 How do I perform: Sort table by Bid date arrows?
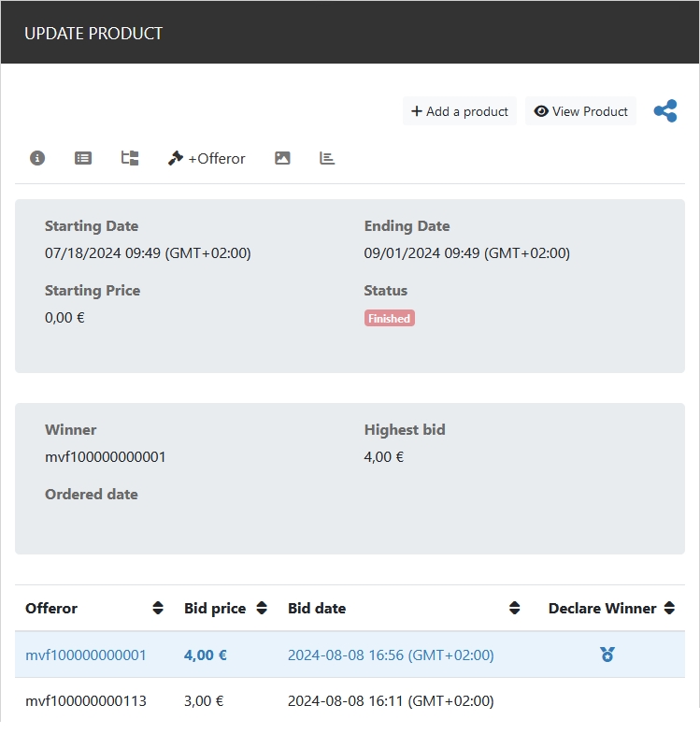click(514, 609)
